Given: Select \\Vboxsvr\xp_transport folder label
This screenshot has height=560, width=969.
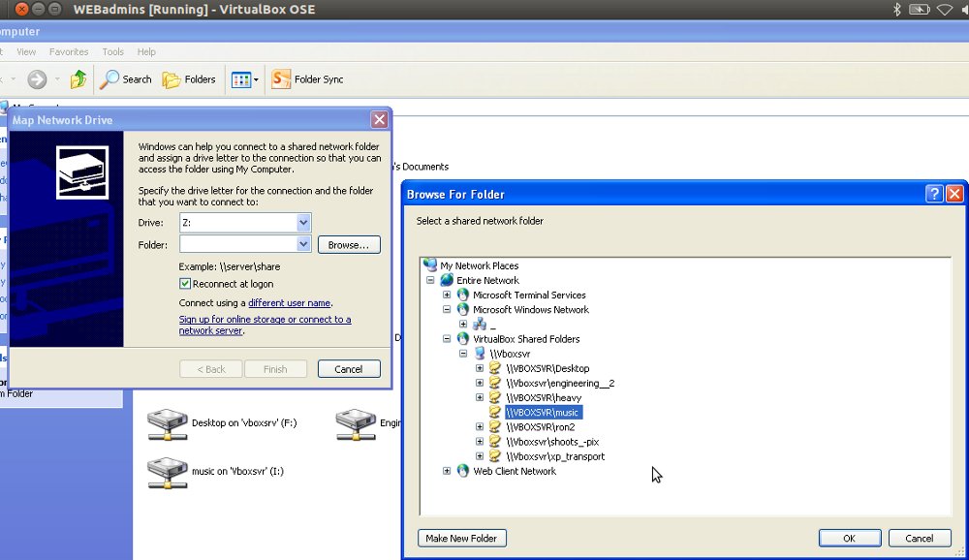Looking at the screenshot, I should (x=555, y=456).
